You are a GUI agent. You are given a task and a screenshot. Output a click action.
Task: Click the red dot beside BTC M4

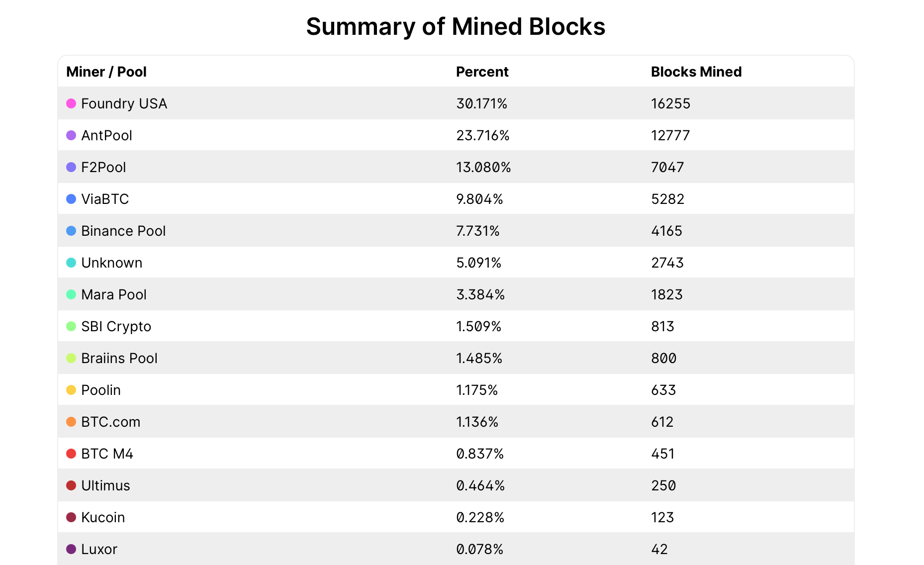71,454
